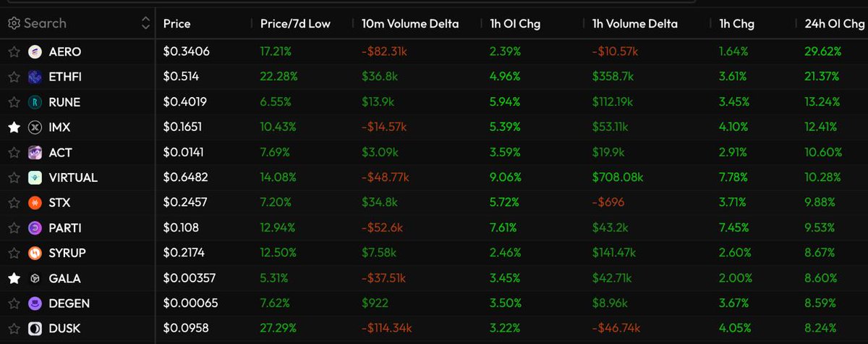Screen dimensions: 868x344
Task: Click the ETHFI coin logo icon
Action: pyautogui.click(x=35, y=77)
